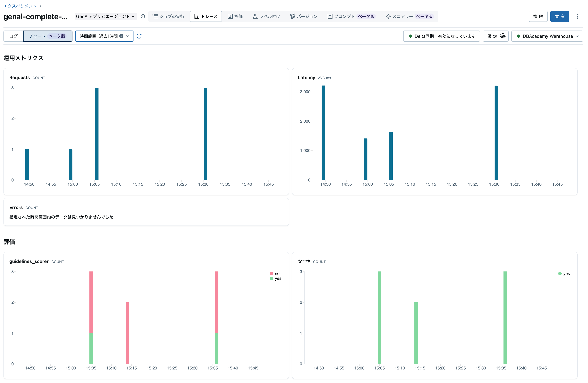Open the 評価 tab
The height and width of the screenshot is (383, 588).
pyautogui.click(x=235, y=16)
